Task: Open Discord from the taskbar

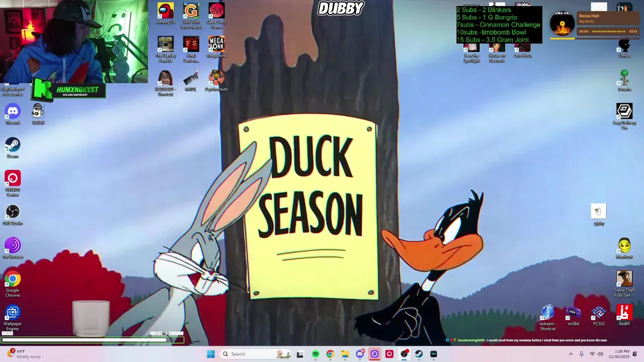Action: pos(360,354)
